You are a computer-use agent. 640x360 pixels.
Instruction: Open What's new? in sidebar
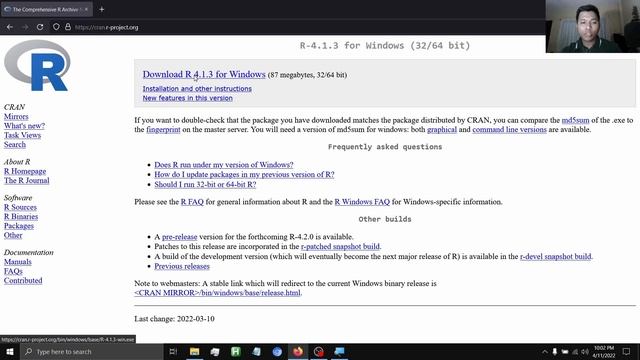24,126
